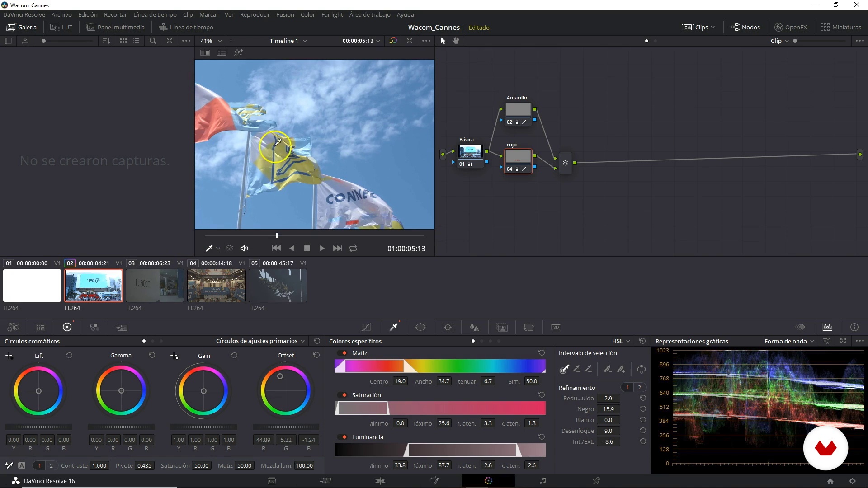Disable the Saturación qualifier channel

click(x=344, y=395)
